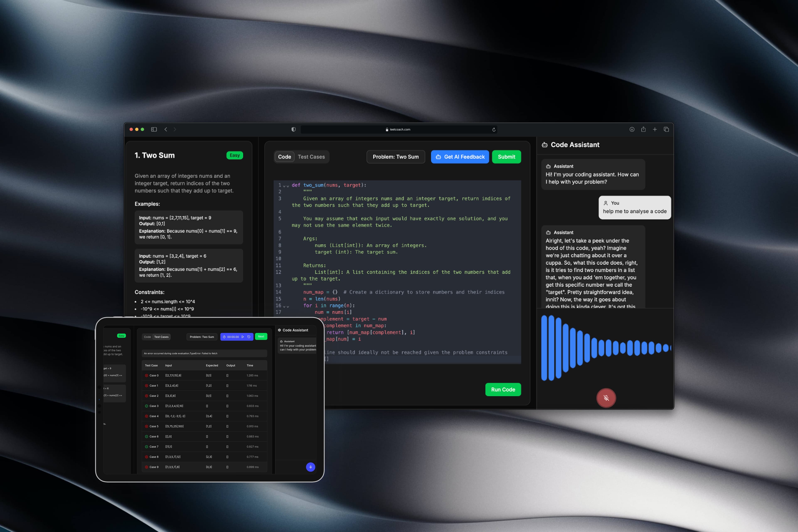Click the failed status icon for Case 5
The width and height of the screenshot is (798, 532).
147,426
